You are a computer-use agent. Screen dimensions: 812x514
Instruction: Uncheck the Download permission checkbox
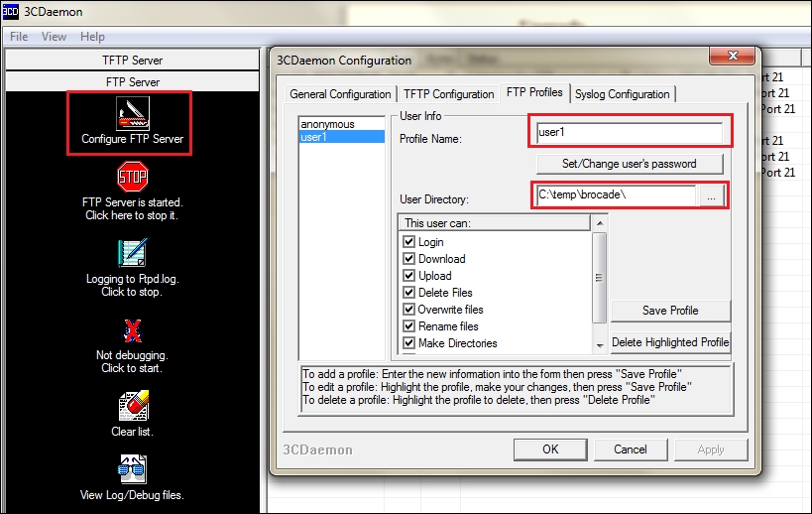409,258
